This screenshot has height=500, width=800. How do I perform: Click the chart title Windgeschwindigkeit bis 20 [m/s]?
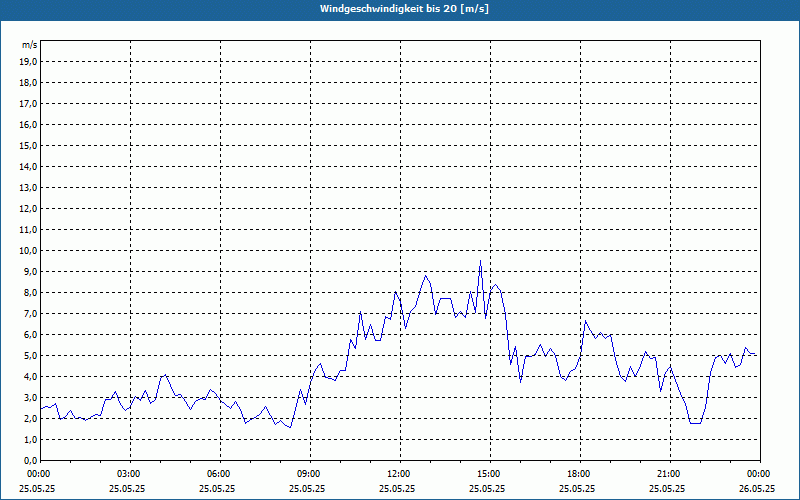coord(404,9)
